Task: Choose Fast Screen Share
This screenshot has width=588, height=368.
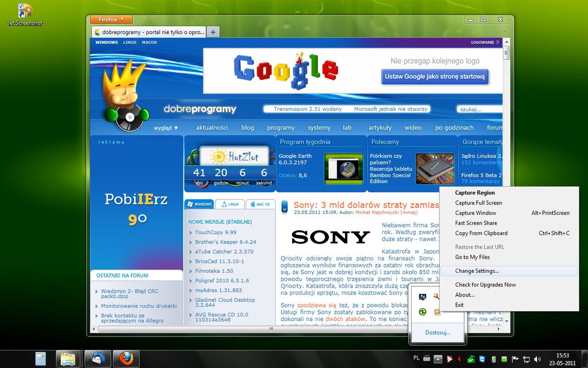Action: click(509, 223)
